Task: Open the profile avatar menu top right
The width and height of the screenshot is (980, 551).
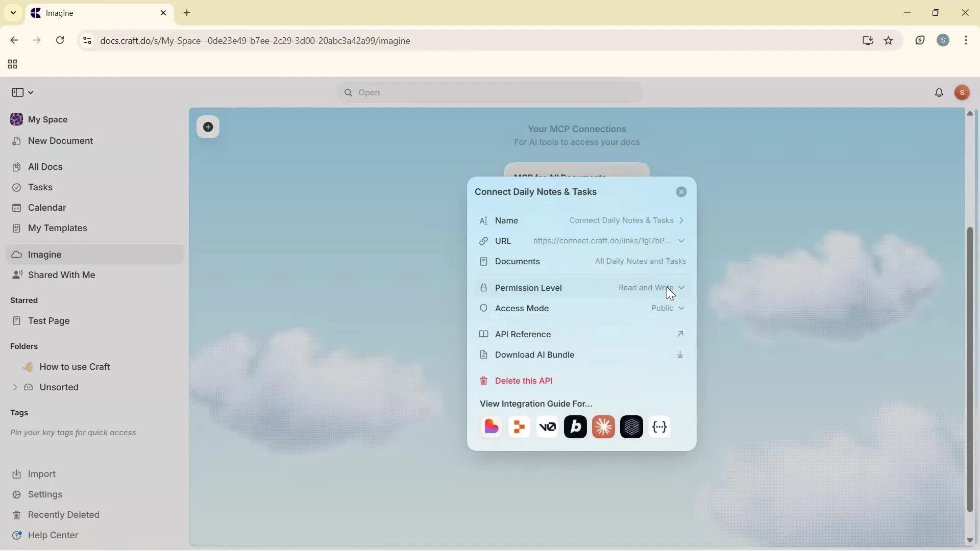Action: [962, 92]
